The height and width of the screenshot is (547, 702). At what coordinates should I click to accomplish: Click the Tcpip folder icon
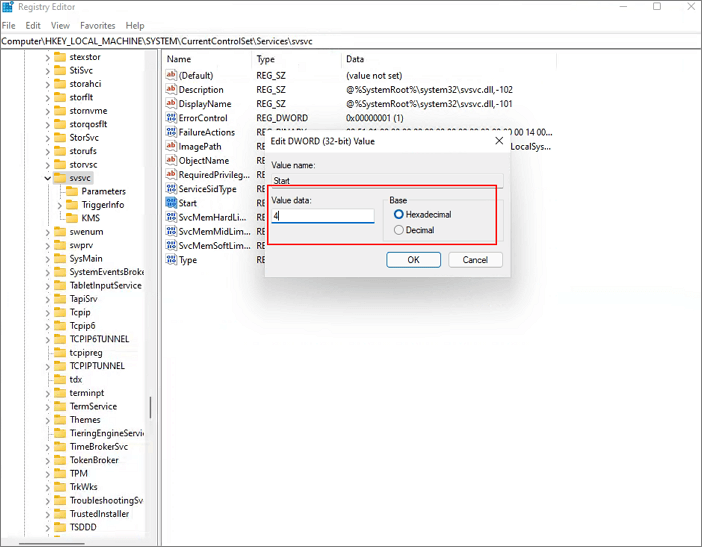tap(60, 312)
